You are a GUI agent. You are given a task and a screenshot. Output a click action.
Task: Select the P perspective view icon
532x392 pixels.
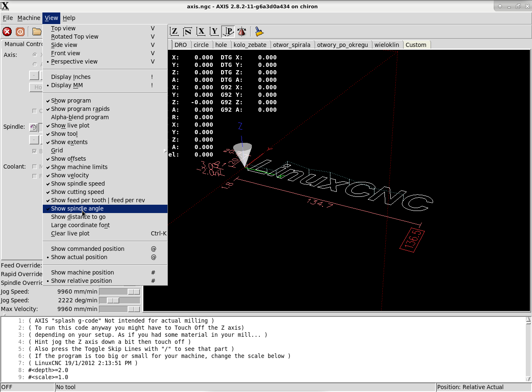(x=228, y=32)
